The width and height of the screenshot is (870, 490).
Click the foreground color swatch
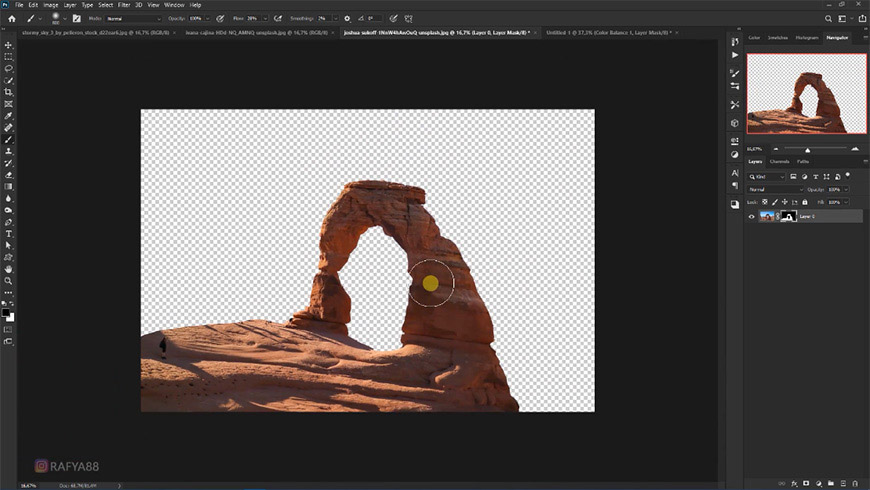6,314
